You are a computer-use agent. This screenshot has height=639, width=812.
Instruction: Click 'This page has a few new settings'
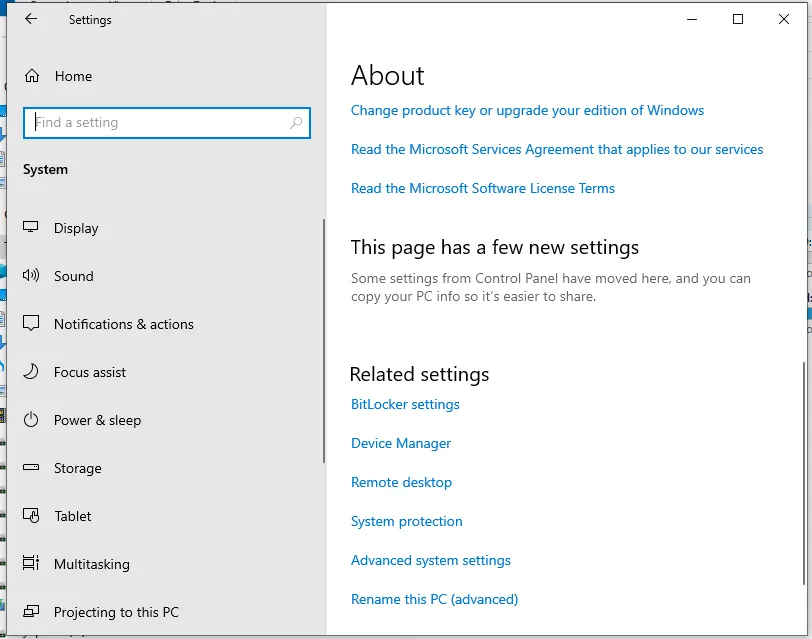(x=495, y=248)
